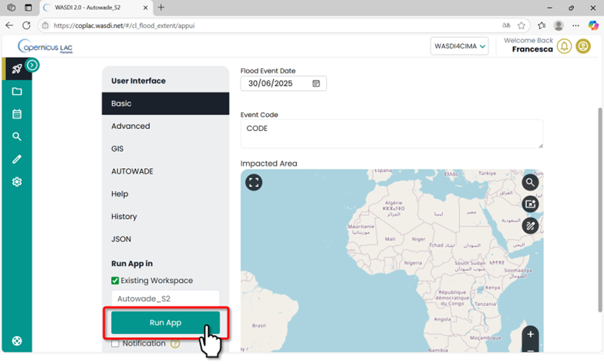The image size is (604, 364).
Task: Open the Help tab
Action: [x=165, y=194]
